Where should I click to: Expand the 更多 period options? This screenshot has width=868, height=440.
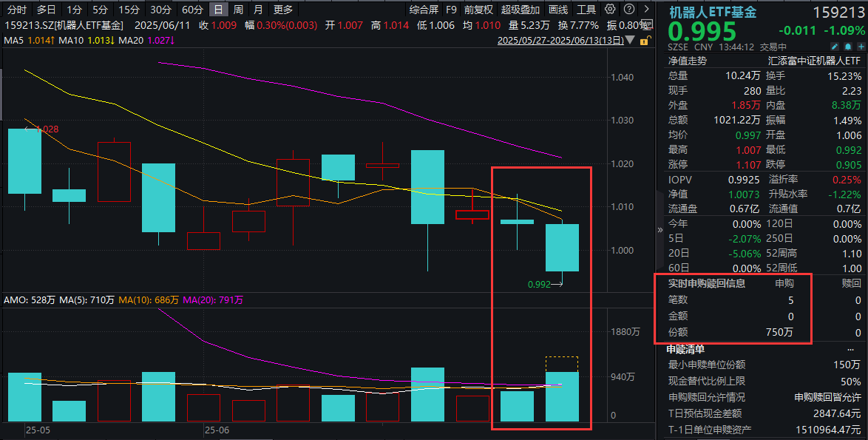(283, 10)
